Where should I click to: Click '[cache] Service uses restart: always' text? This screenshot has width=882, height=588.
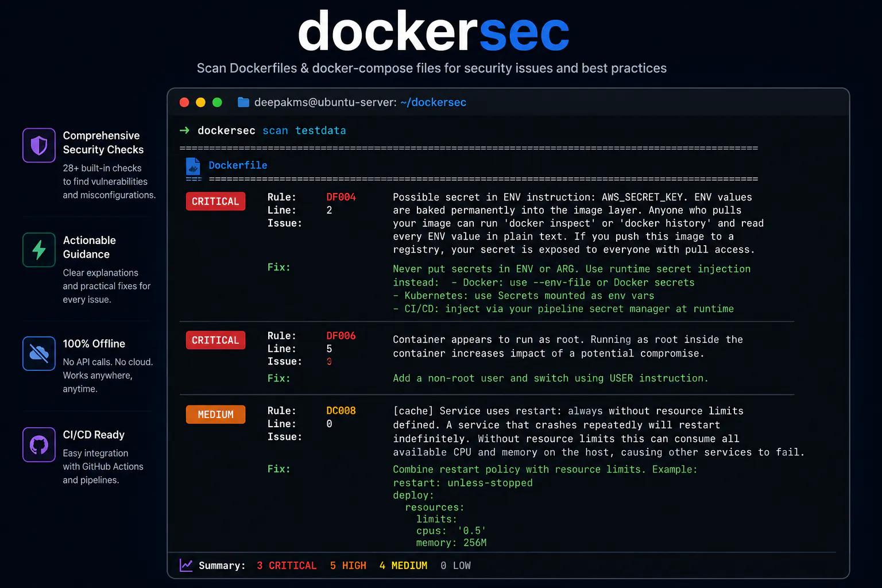pos(599,431)
